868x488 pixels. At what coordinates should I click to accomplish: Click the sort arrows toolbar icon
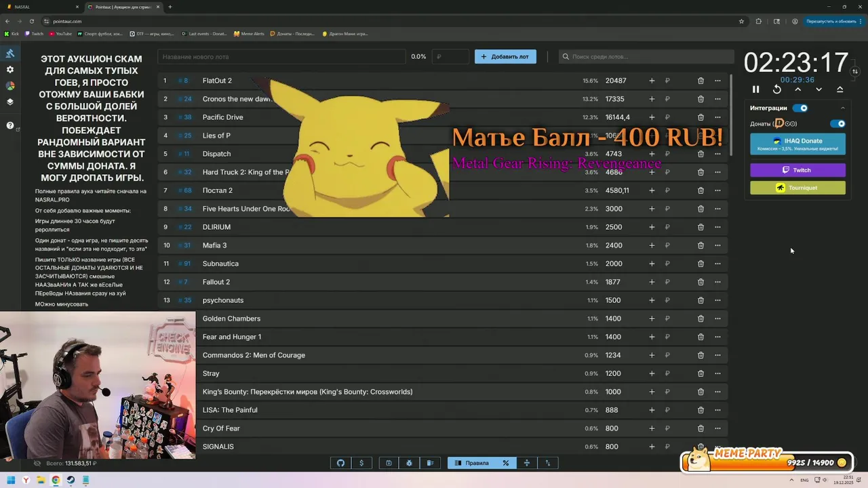547,463
